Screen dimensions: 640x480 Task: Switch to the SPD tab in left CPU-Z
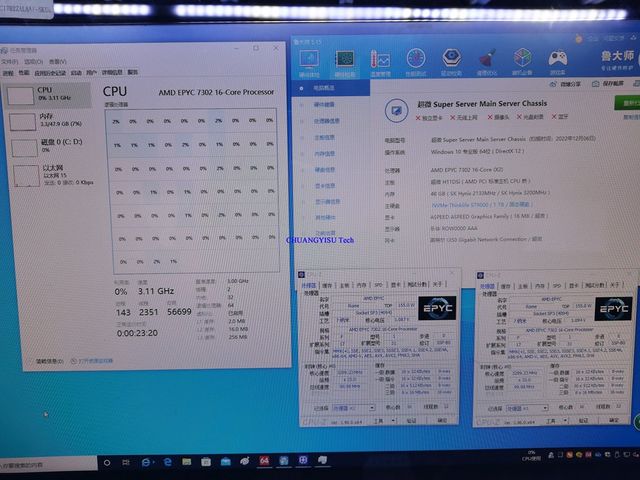tap(378, 285)
